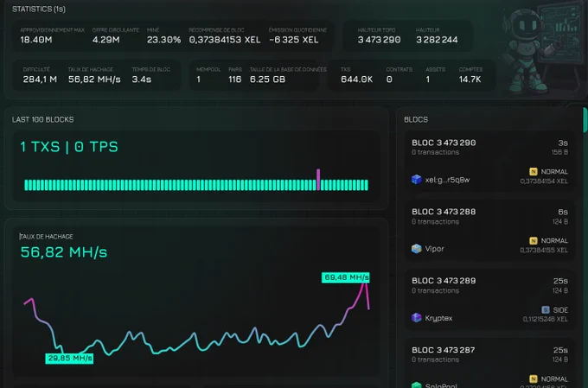Click the xel:g...r5q8w miner cube icon
Screen dimensions: 588x388
point(416,180)
